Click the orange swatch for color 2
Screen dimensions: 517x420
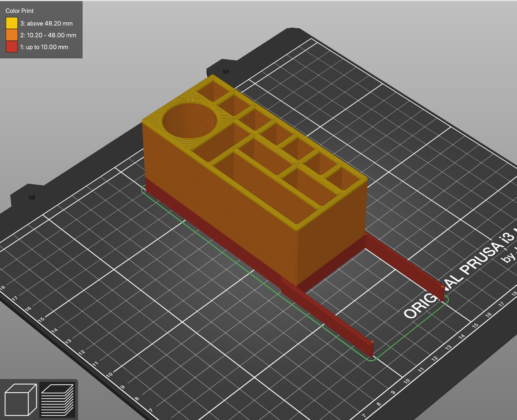(x=12, y=35)
